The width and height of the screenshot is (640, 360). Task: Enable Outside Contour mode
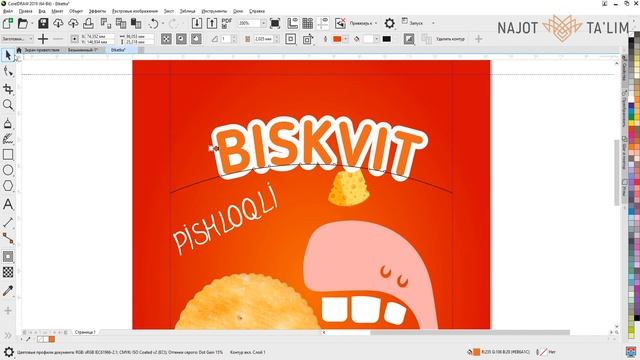pos(196,39)
